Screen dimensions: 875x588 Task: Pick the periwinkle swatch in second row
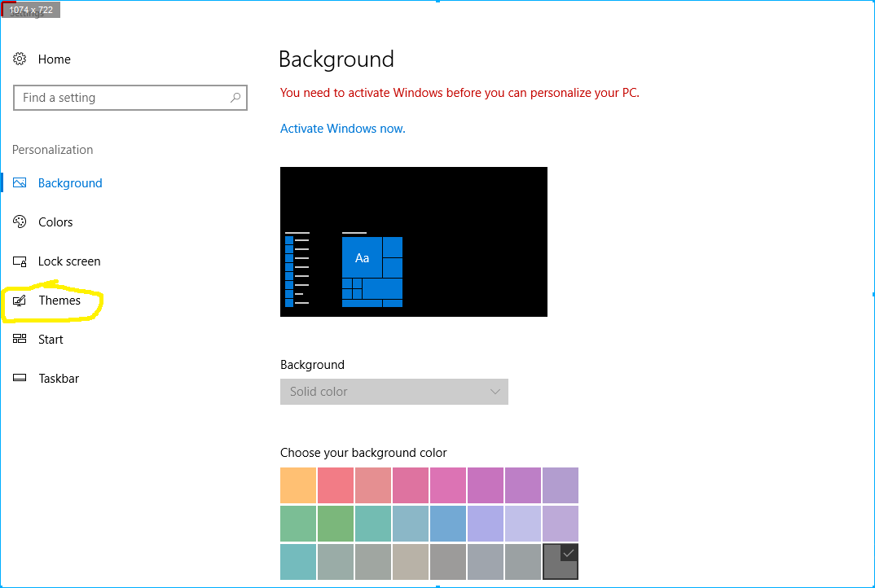coord(486,524)
